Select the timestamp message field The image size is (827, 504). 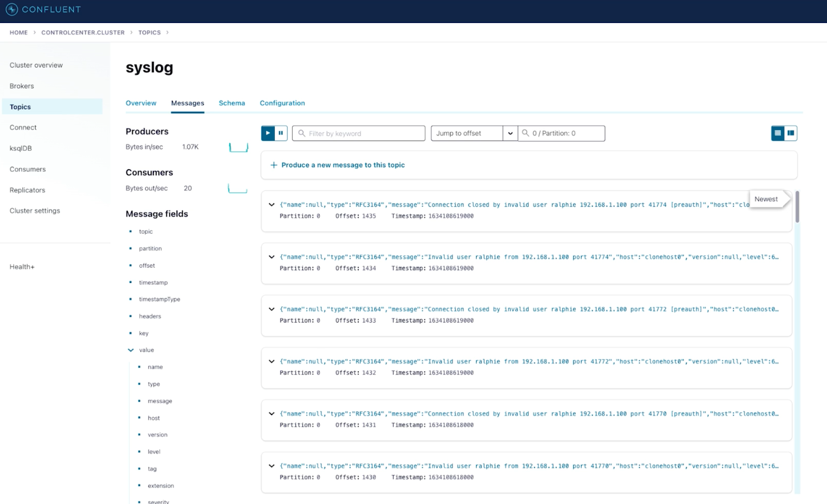tap(153, 282)
